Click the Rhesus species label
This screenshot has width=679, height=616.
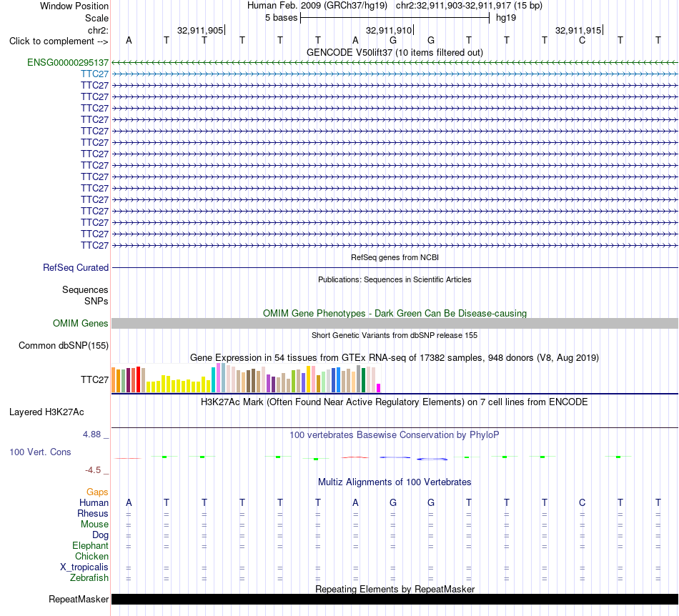[x=93, y=513]
